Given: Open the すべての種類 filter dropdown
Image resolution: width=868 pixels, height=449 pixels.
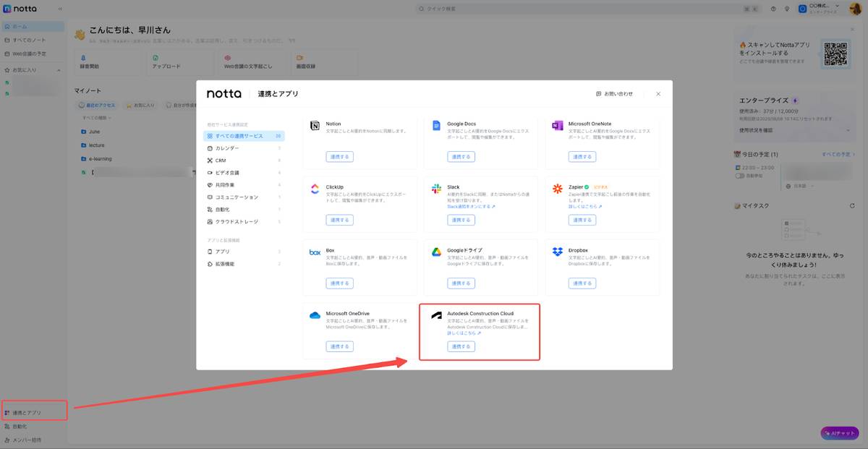Looking at the screenshot, I should click(x=98, y=117).
